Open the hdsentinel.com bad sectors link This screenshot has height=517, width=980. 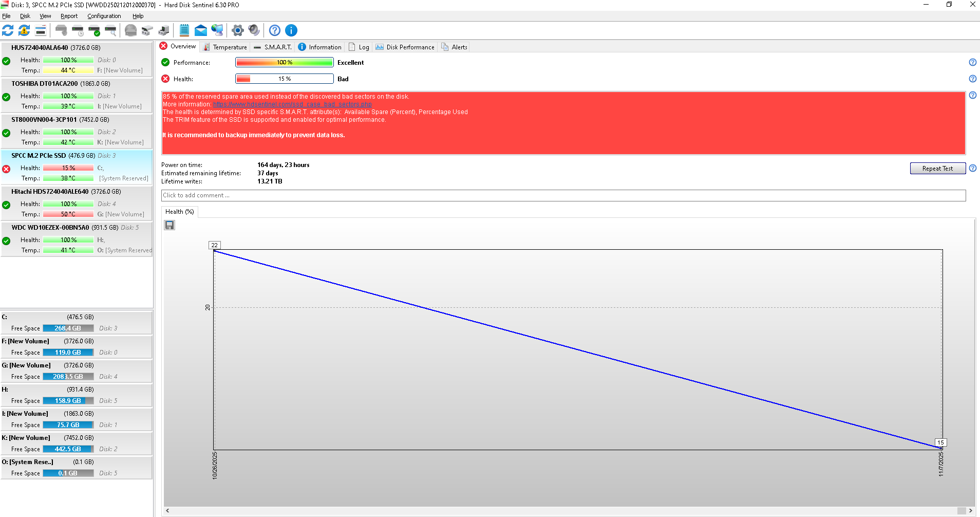[292, 104]
